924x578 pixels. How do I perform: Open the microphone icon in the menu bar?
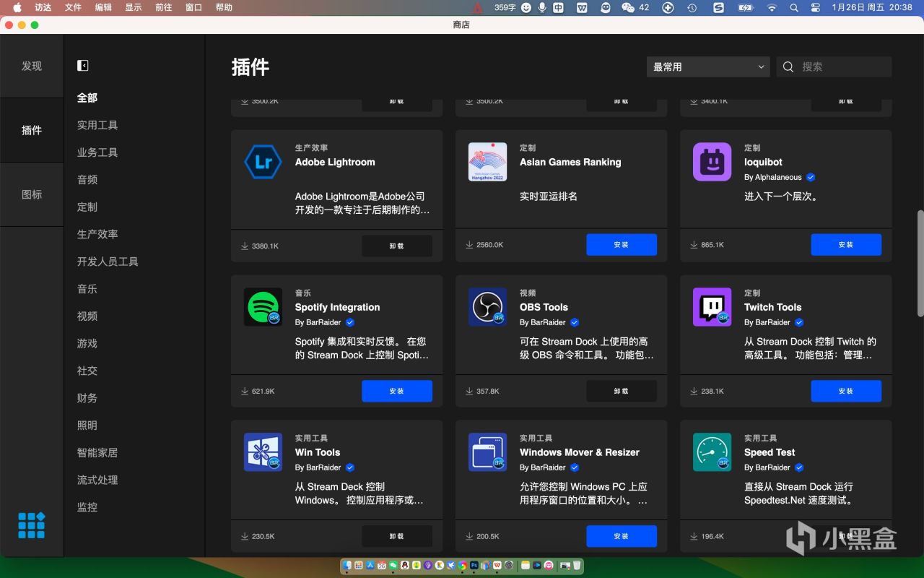point(542,7)
